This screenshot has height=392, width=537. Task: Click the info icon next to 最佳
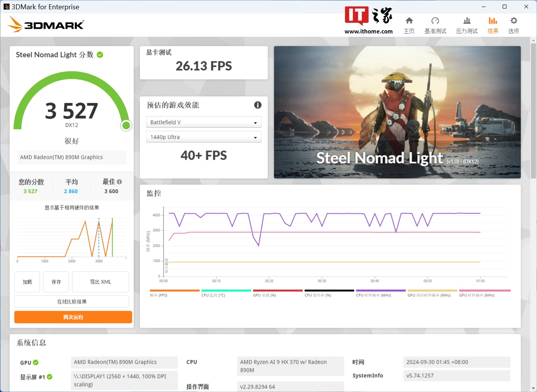[x=119, y=181]
